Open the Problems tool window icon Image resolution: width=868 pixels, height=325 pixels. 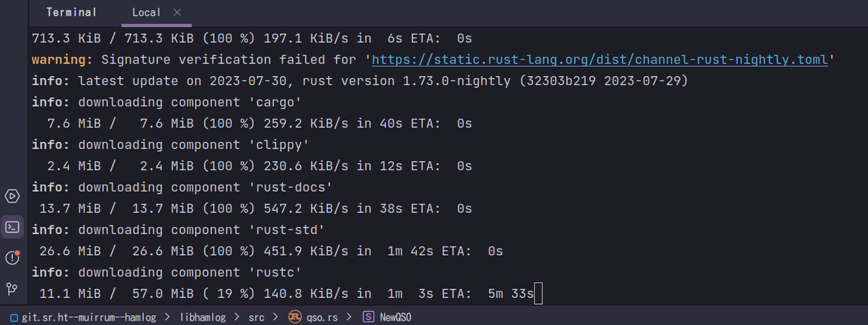(x=12, y=258)
